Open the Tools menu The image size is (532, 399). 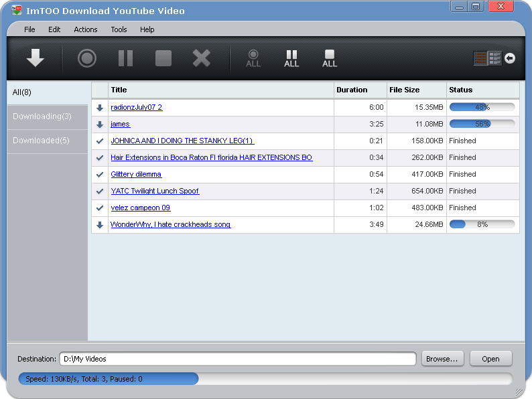[119, 29]
